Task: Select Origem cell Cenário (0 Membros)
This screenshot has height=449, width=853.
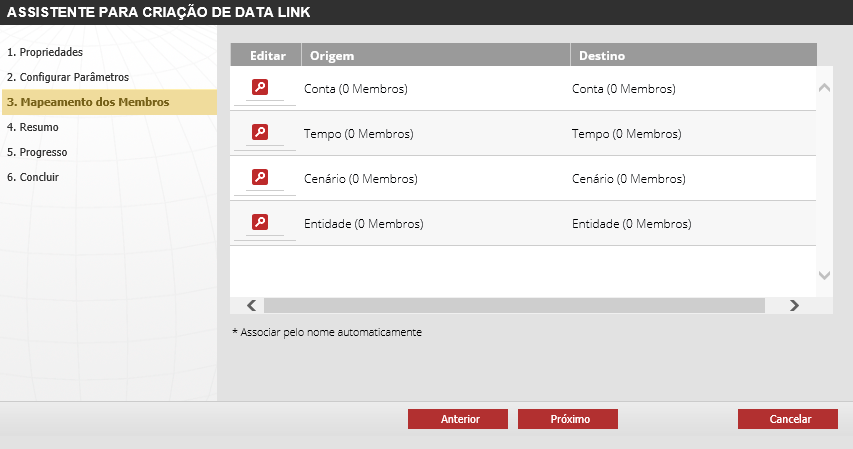Action: 361,179
